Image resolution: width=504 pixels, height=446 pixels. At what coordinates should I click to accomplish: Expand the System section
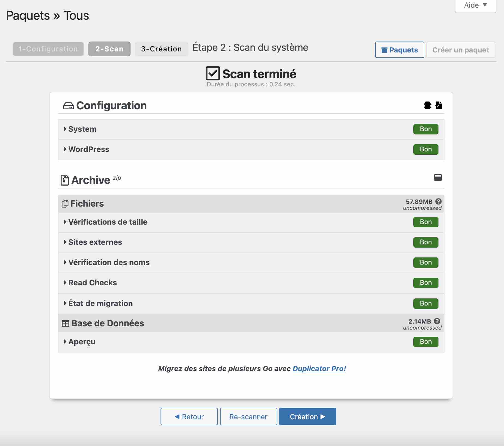[82, 129]
